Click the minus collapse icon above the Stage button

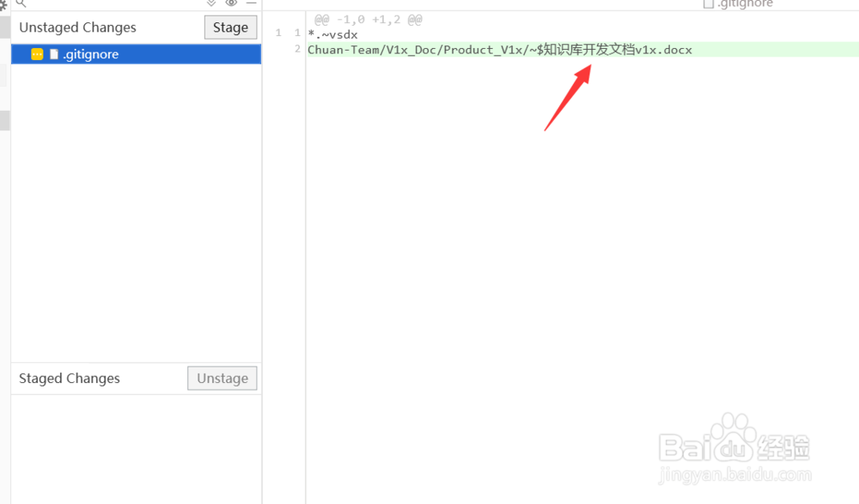pyautogui.click(x=251, y=3)
